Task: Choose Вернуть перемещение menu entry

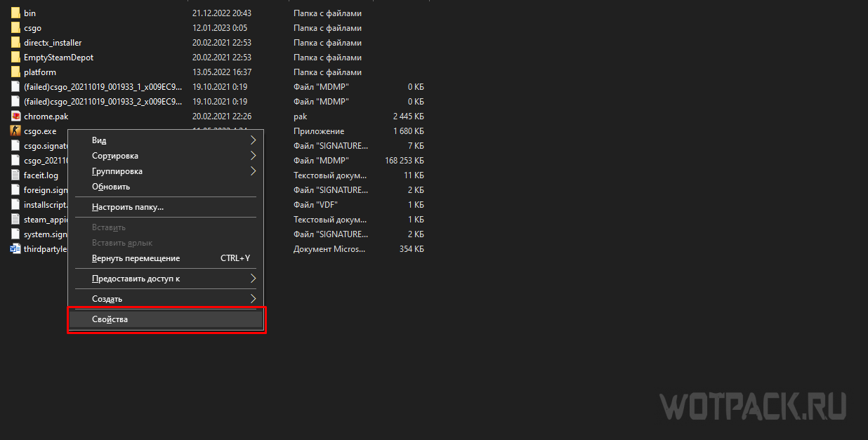Action: click(136, 258)
